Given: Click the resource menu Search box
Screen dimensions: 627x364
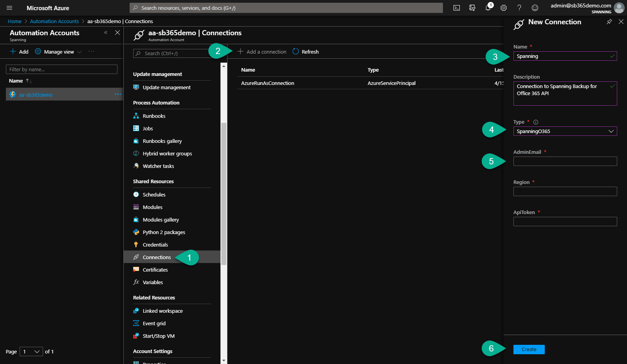Looking at the screenshot, I should (172, 53).
